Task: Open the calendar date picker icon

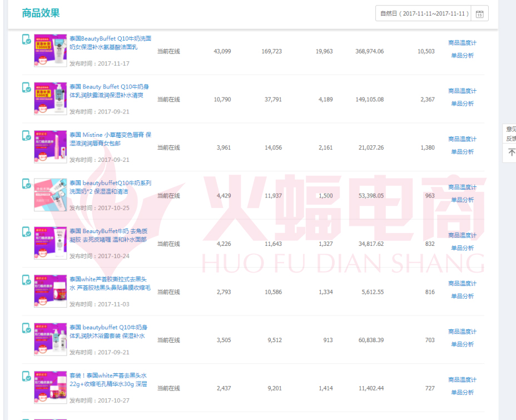Action: point(479,13)
